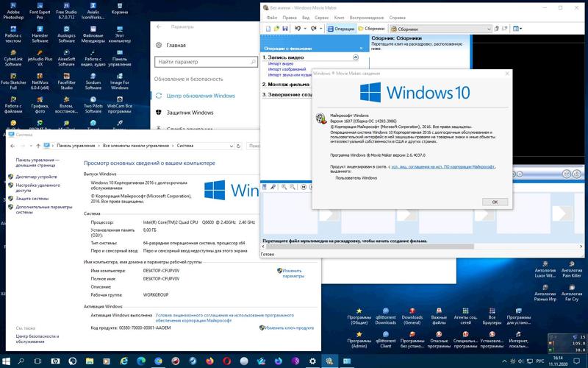Open the Сборники collection combo box
588x368 pixels.
tap(440, 29)
